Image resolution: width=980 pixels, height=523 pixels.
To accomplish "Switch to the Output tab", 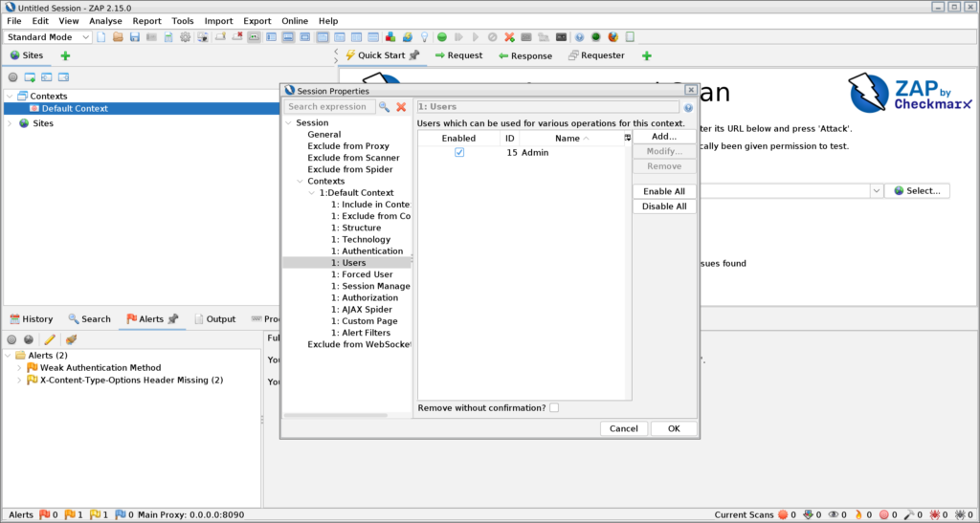I will (215, 319).
